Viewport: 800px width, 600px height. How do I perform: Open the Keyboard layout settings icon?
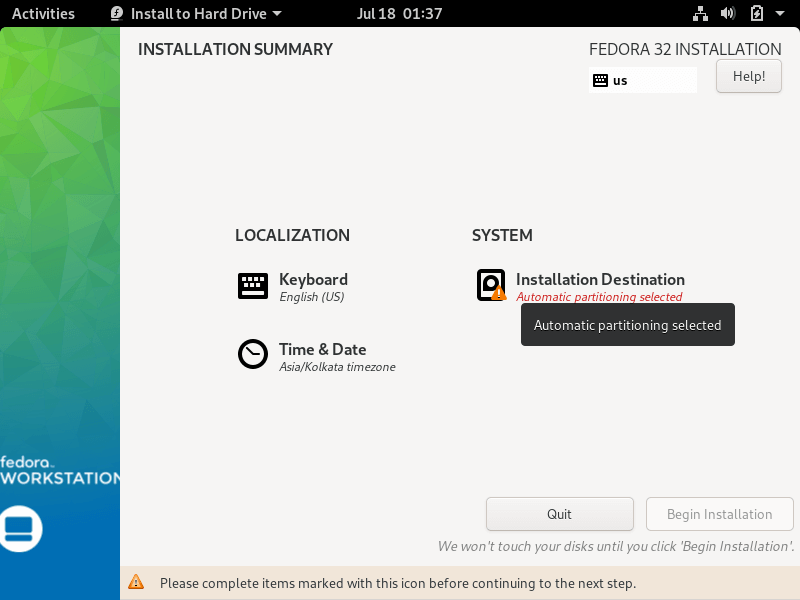tap(253, 286)
